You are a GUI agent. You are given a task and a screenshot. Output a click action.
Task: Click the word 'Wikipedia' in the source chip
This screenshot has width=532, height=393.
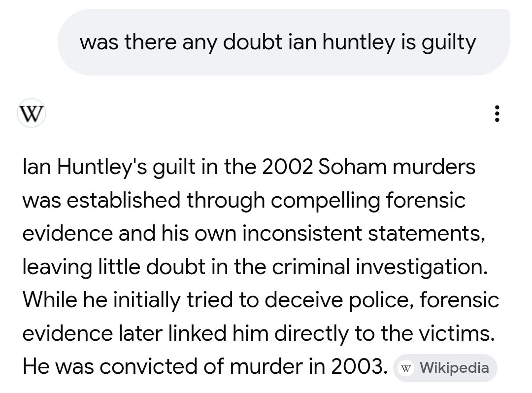(455, 368)
